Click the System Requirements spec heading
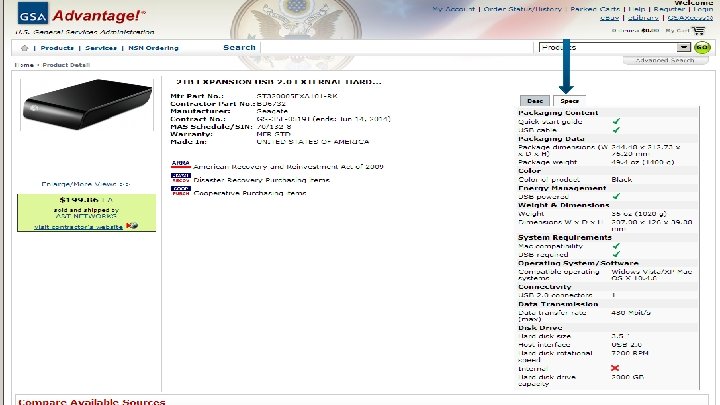 coord(565,237)
